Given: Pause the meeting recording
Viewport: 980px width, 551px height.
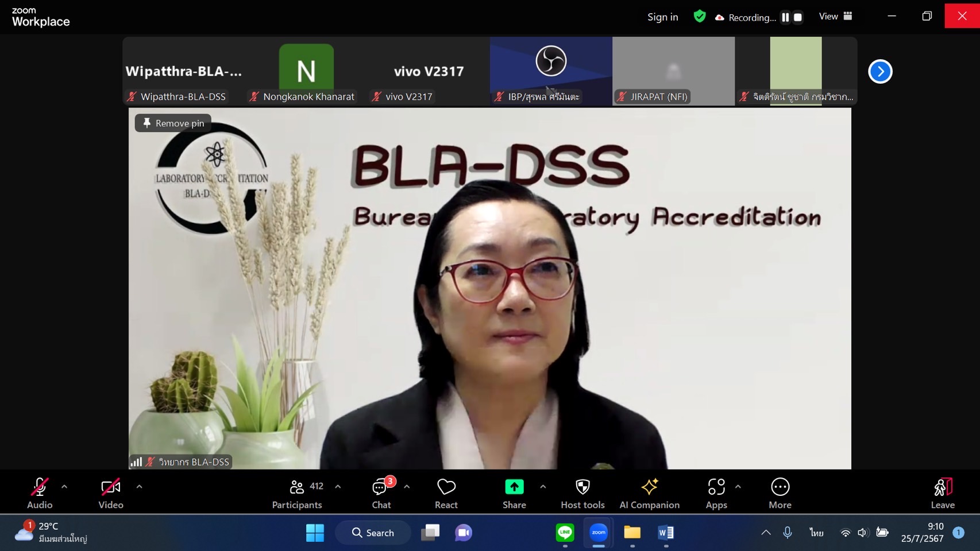Looking at the screenshot, I should click(785, 17).
